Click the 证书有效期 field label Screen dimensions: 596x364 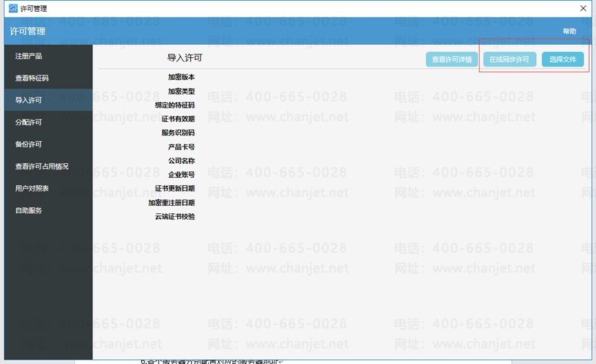(x=178, y=119)
